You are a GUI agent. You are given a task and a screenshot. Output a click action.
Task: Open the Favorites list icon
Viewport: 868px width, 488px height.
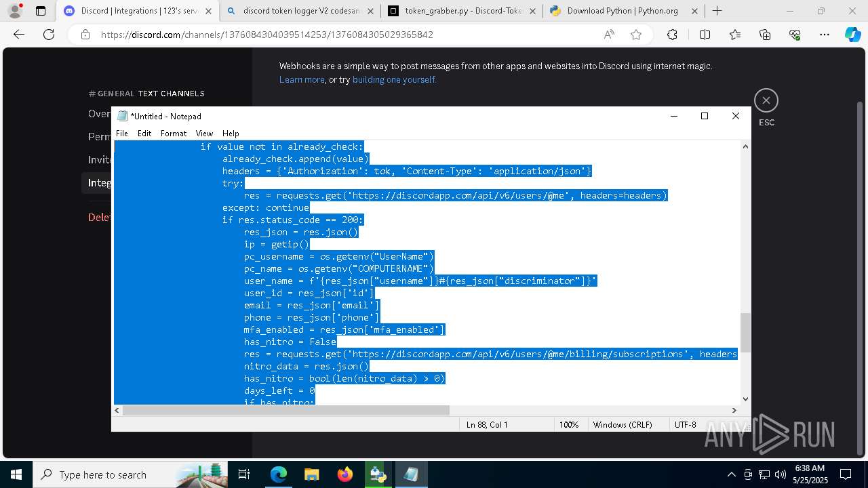coord(735,35)
